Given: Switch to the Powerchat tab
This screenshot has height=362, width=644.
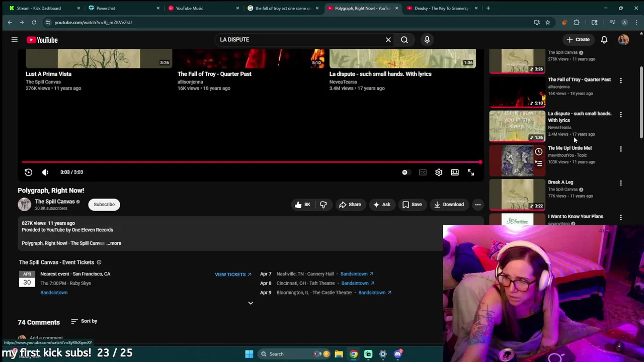Looking at the screenshot, I should click(124, 8).
